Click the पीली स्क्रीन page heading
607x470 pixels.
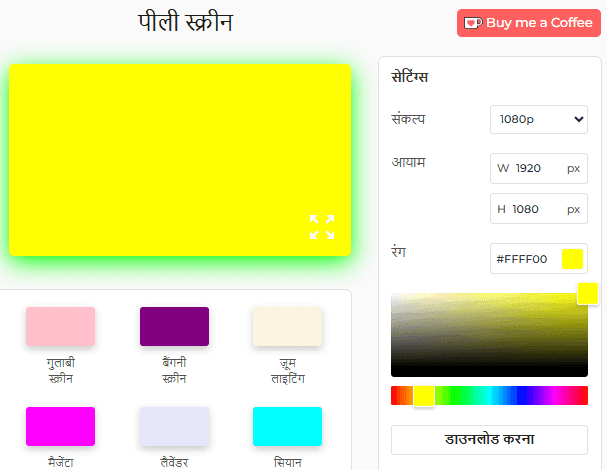pyautogui.click(x=185, y=22)
